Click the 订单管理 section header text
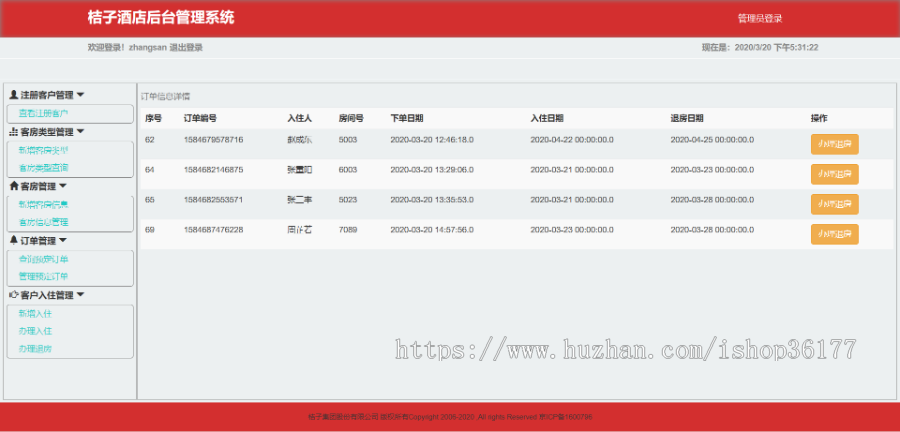The width and height of the screenshot is (900, 432). (38, 240)
